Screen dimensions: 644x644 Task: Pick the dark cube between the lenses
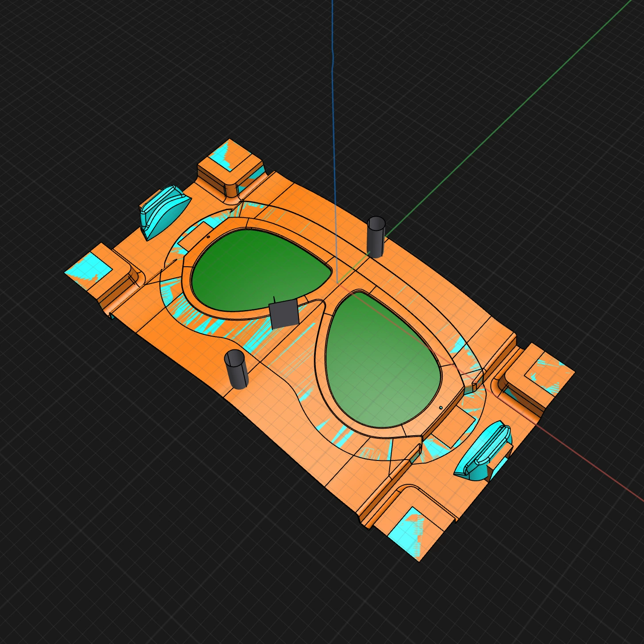[x=284, y=313]
